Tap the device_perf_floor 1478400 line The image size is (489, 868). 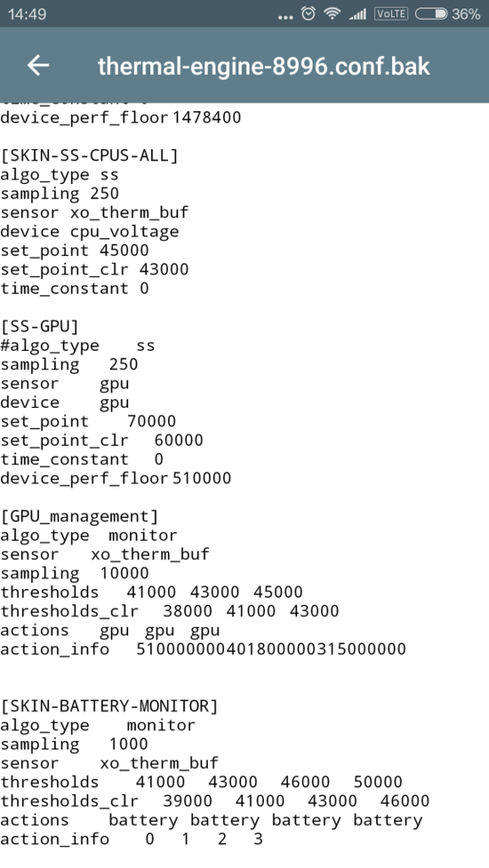coord(121,117)
